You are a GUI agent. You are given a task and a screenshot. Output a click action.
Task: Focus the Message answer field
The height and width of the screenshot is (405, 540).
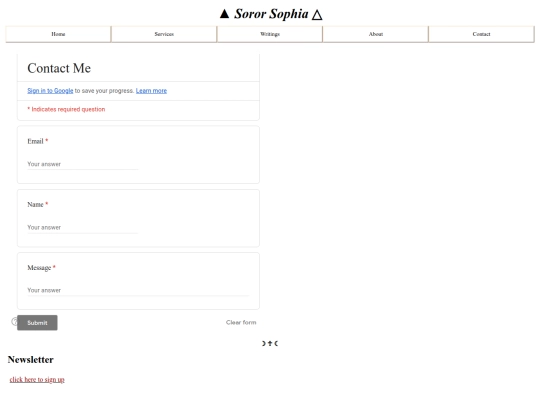pos(138,291)
